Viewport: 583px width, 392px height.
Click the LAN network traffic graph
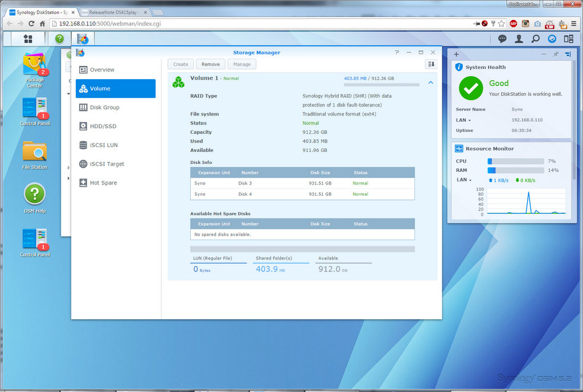(527, 201)
